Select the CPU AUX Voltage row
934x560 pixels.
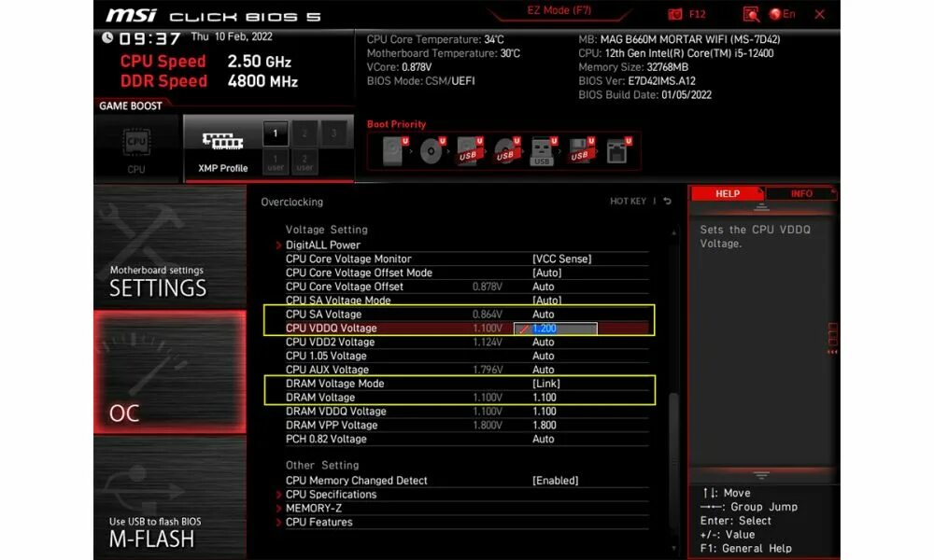(x=467, y=370)
